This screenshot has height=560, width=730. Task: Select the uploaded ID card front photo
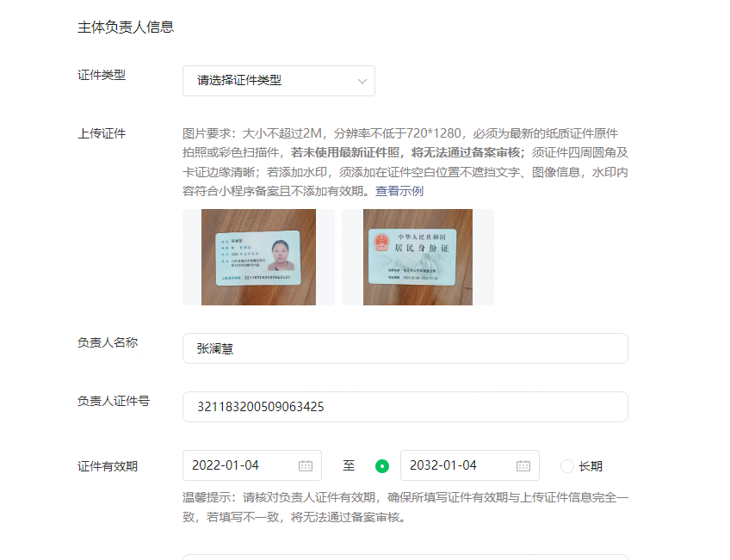click(x=258, y=257)
